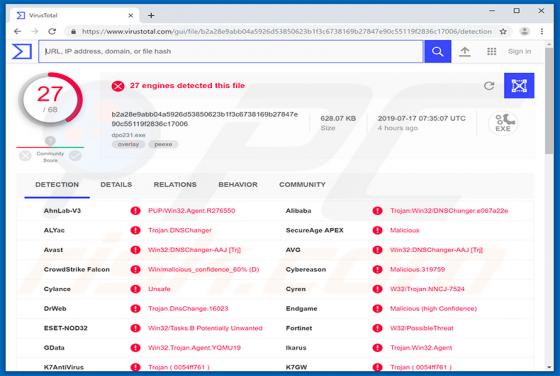Click the site lock padlock icon

coord(74,31)
